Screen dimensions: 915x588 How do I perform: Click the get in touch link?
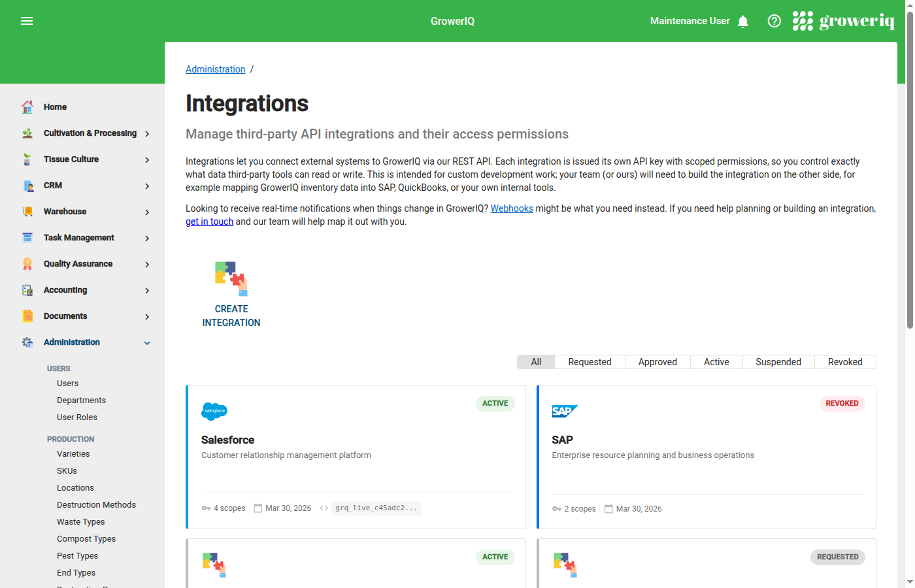pyautogui.click(x=209, y=221)
